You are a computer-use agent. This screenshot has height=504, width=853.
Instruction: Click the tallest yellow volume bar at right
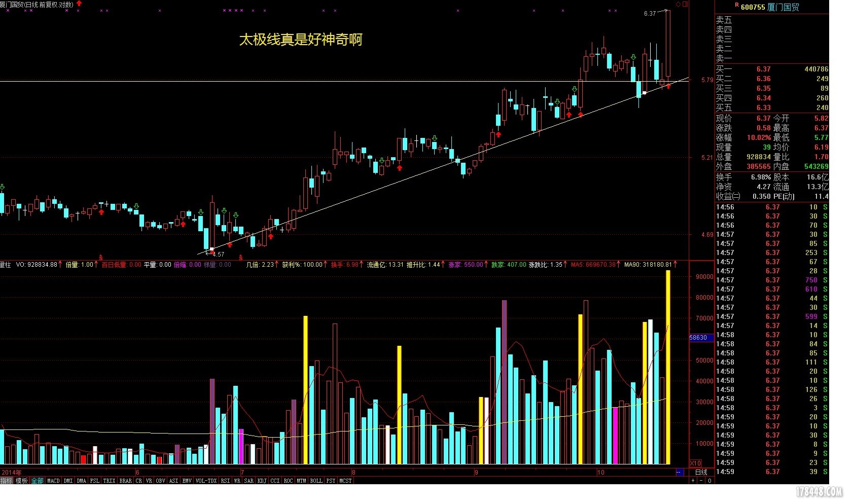668,367
